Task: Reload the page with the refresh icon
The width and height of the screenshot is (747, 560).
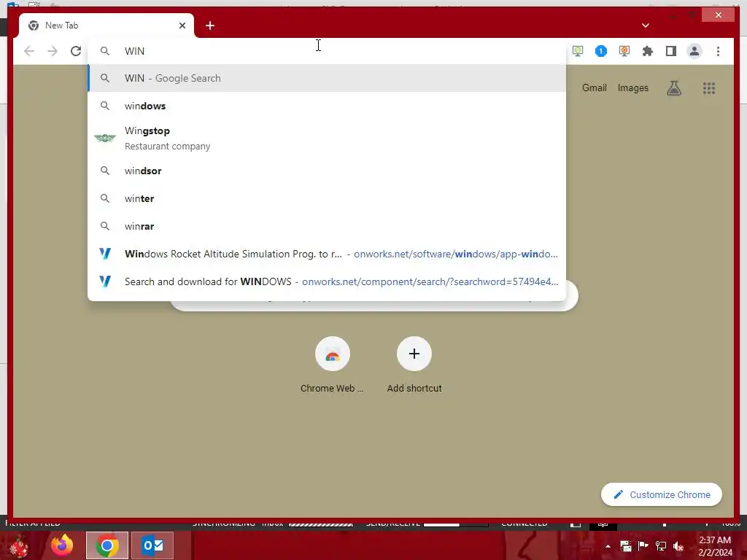Action: 76,51
